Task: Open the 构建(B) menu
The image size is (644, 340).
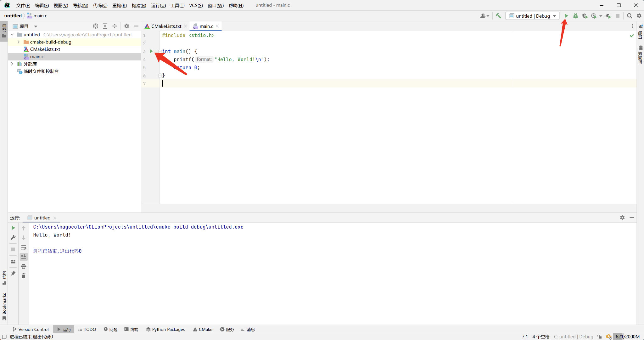Action: click(139, 5)
